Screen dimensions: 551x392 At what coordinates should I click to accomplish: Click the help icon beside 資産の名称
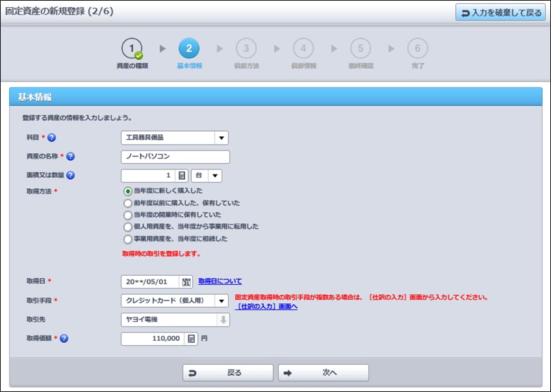coord(71,156)
